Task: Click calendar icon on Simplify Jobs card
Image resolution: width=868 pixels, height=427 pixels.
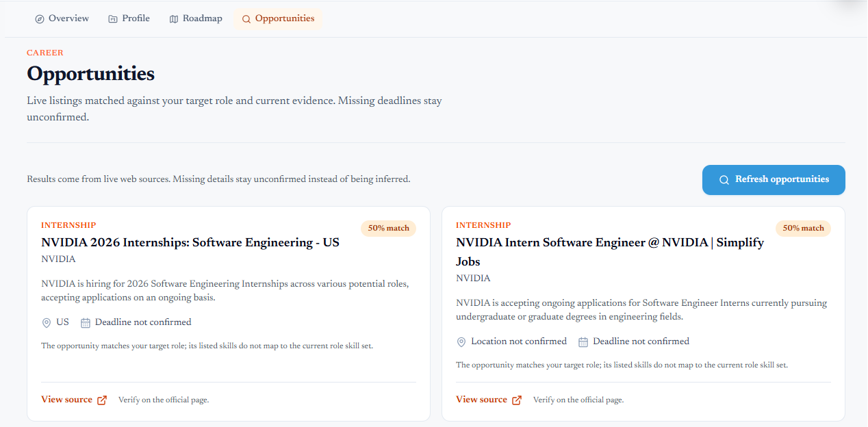Action: (583, 342)
